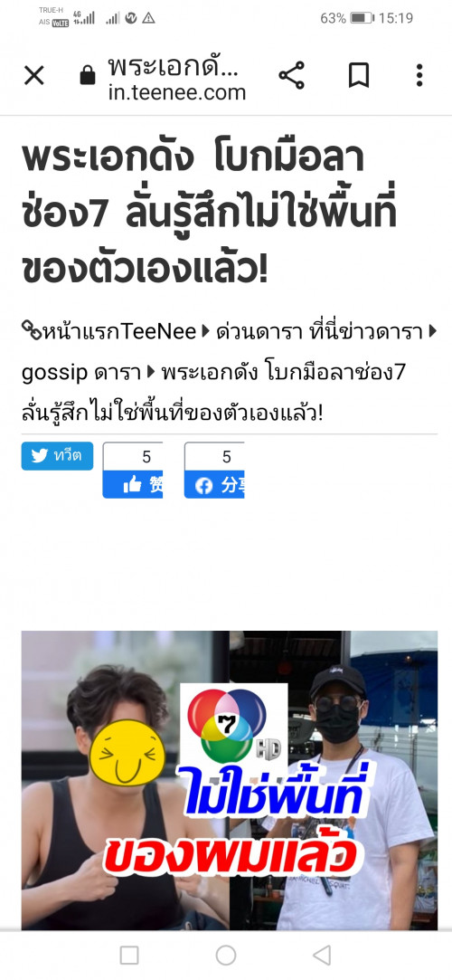
Task: Open the three-dot overflow menu
Action: (419, 76)
